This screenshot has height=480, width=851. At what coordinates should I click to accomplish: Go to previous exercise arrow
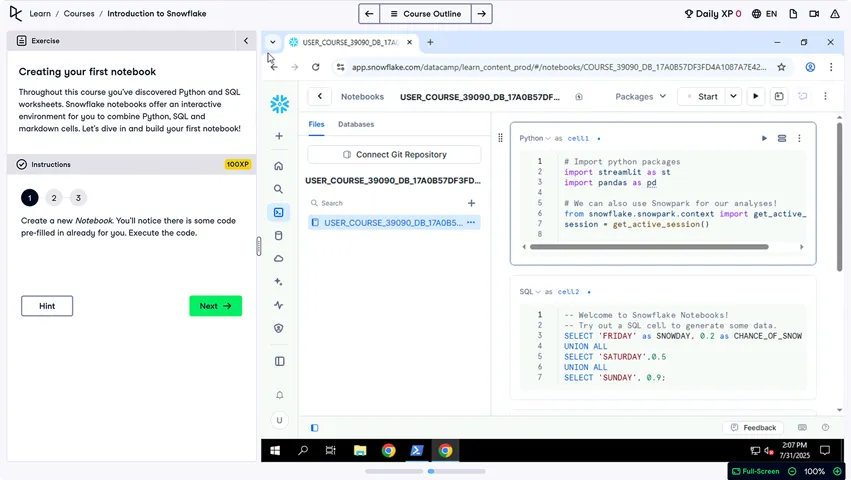click(369, 14)
